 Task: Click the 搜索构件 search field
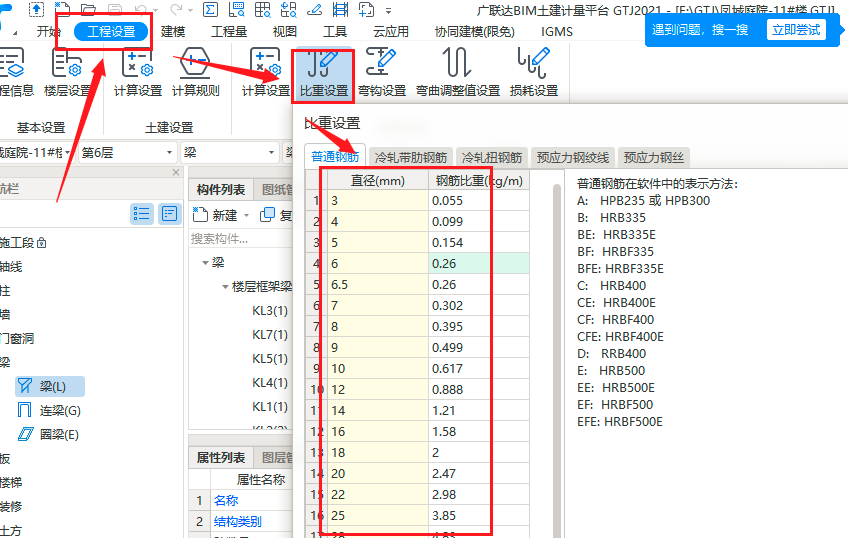click(241, 238)
